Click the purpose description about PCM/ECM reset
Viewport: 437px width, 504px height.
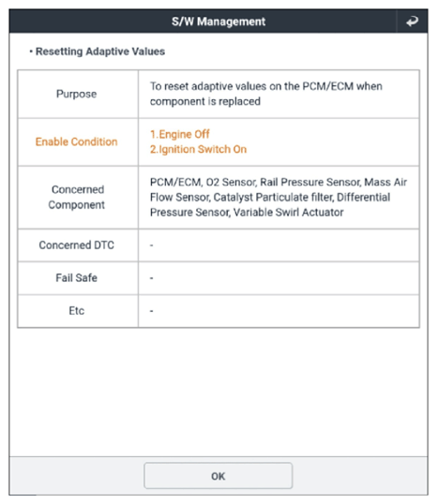click(x=266, y=94)
